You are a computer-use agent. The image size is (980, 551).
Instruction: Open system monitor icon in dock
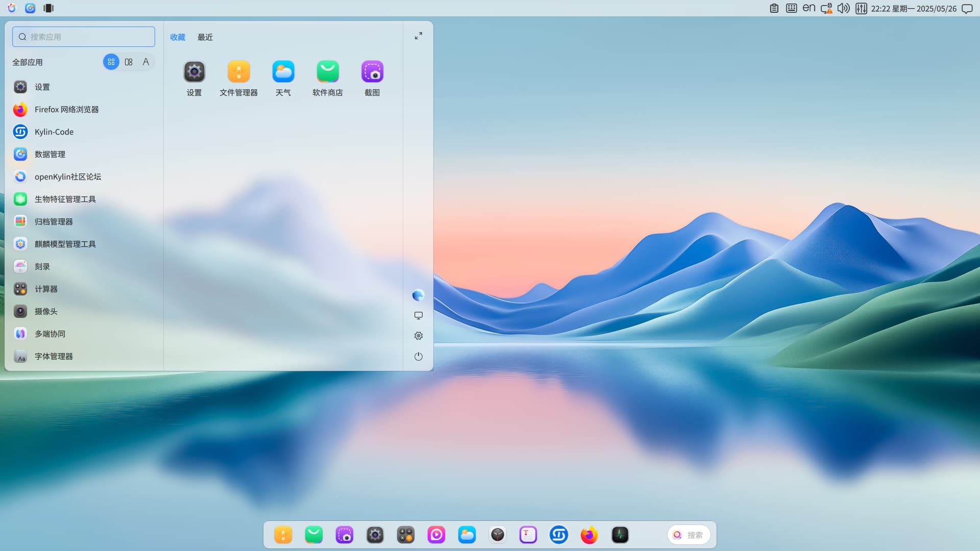point(620,535)
